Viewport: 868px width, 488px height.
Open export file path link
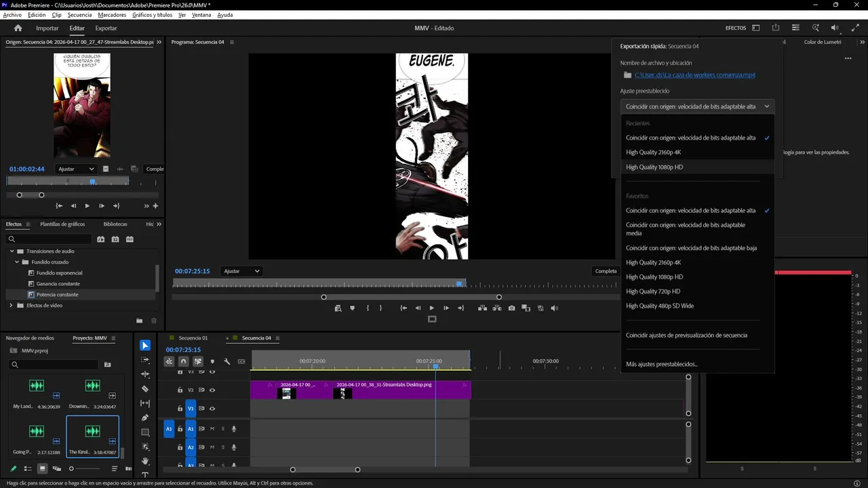(x=695, y=75)
